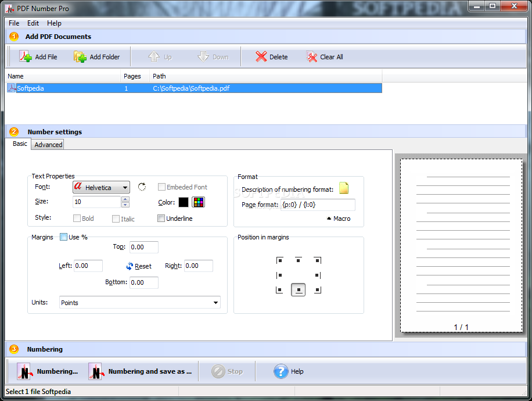Click the Top margin field
The image size is (532, 401).
point(144,247)
